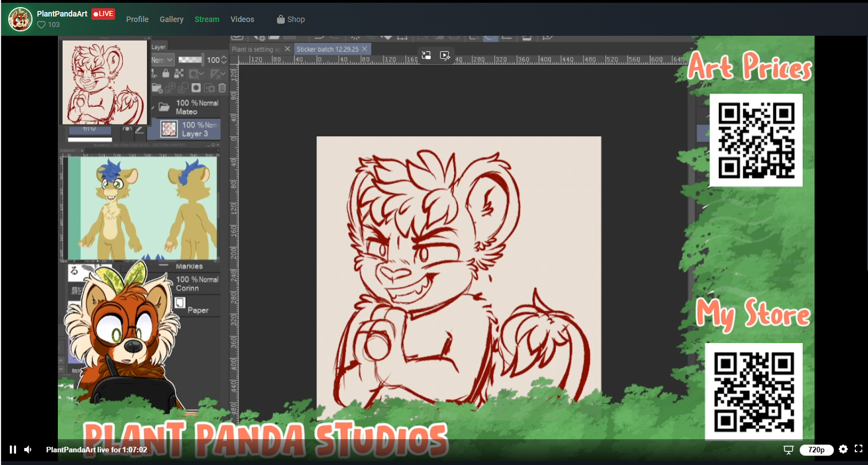Screen dimensions: 868x465
Task: Collapse the Mateo layer folder
Action: [153, 107]
